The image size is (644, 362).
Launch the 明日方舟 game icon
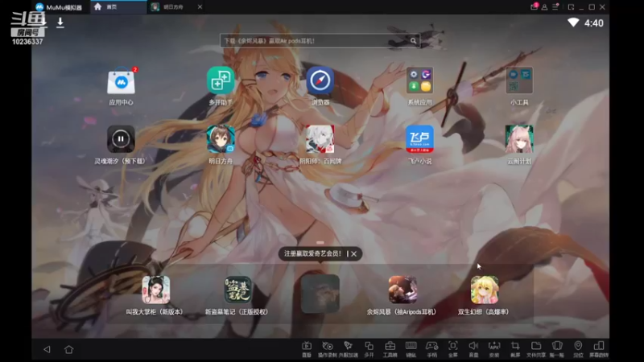pos(221,139)
